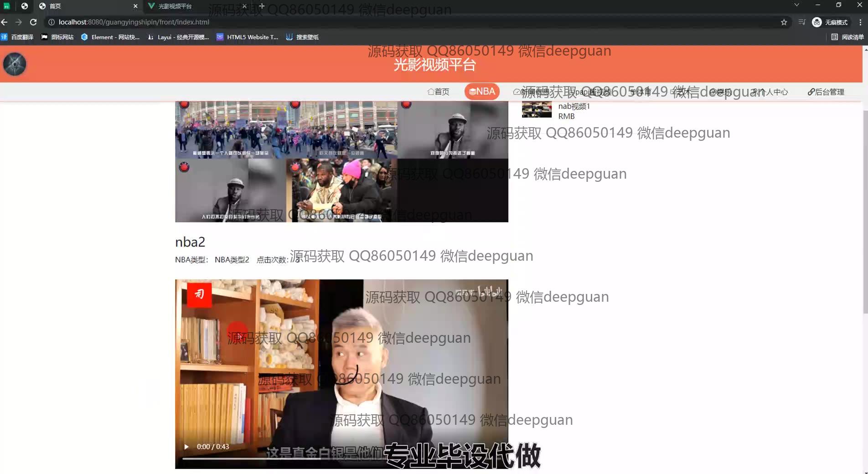Image resolution: width=868 pixels, height=474 pixels.
Task: Click the nab视频1 title text
Action: coord(574,106)
